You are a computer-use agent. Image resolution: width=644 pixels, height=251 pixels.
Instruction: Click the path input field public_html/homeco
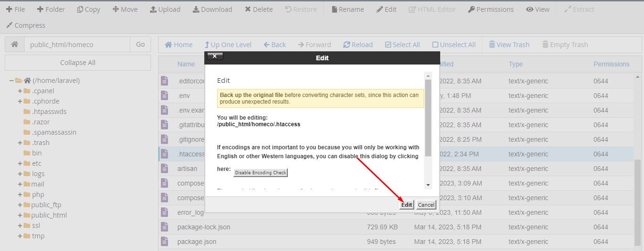click(x=77, y=45)
